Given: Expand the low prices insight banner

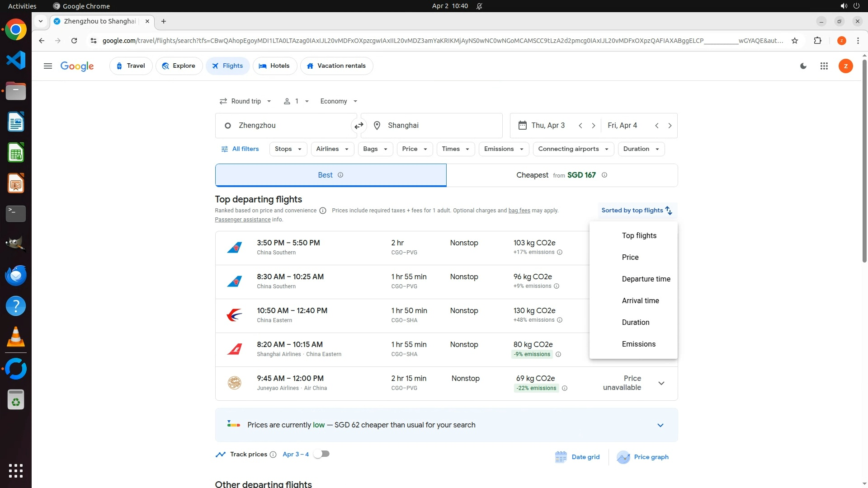Looking at the screenshot, I should [x=660, y=425].
